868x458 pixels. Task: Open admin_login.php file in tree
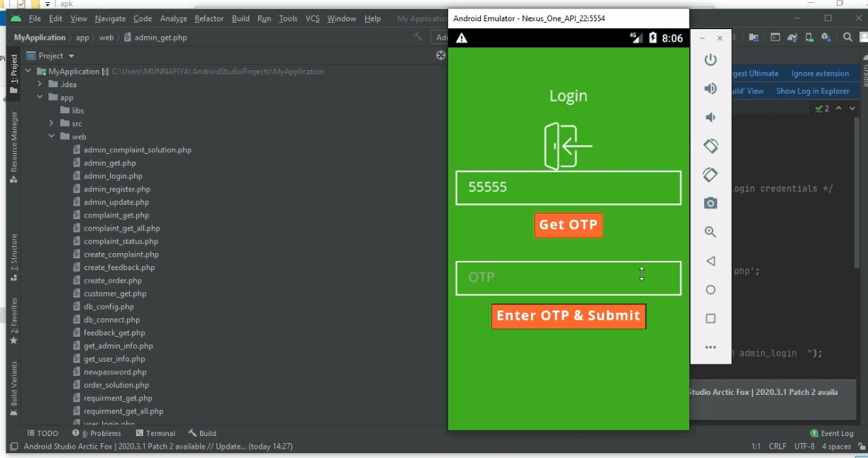pos(113,176)
